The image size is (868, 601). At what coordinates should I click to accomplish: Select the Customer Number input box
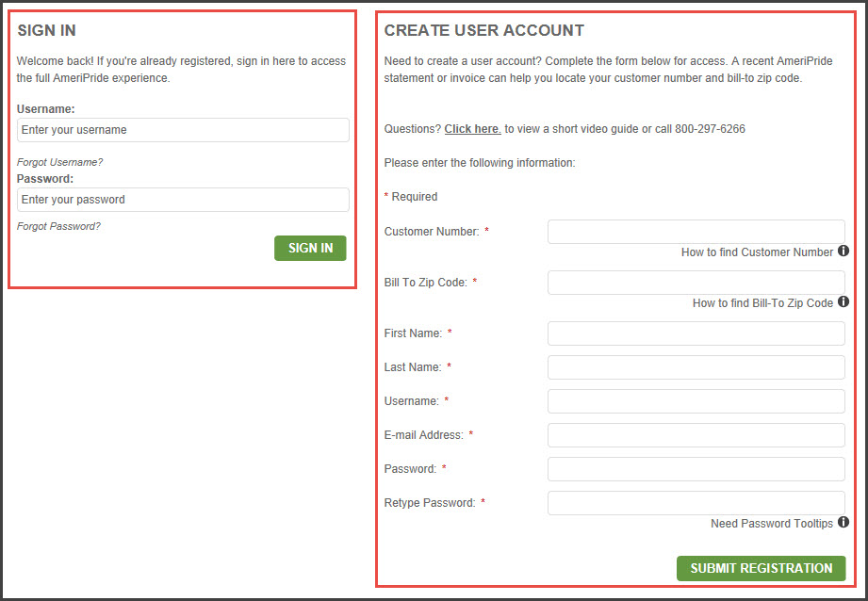(696, 232)
